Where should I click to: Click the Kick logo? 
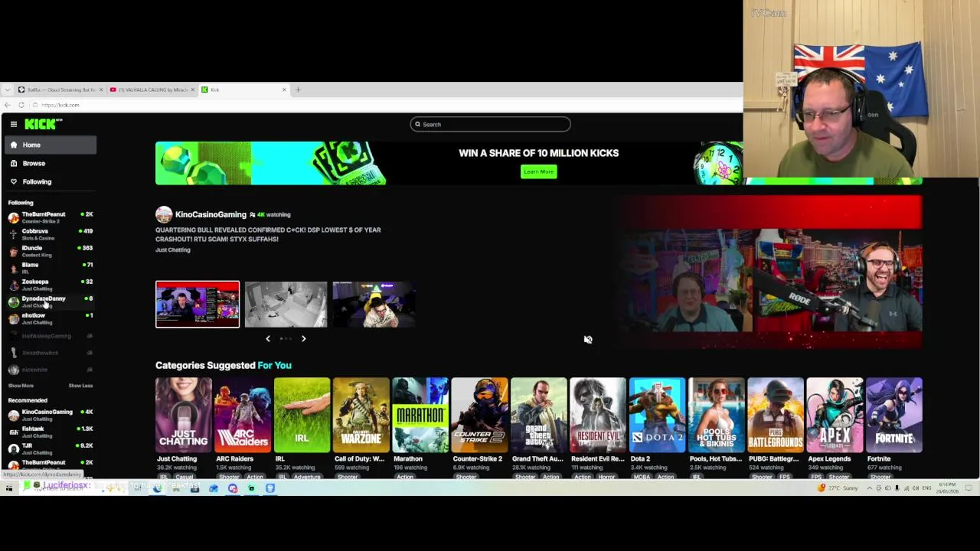pos(43,124)
